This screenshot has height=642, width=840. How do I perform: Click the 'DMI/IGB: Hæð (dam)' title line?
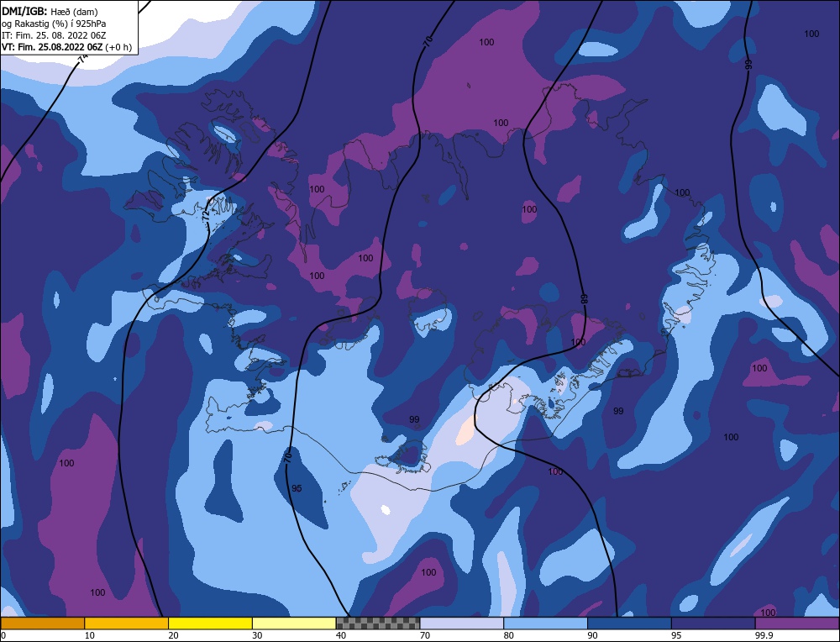pyautogui.click(x=50, y=11)
